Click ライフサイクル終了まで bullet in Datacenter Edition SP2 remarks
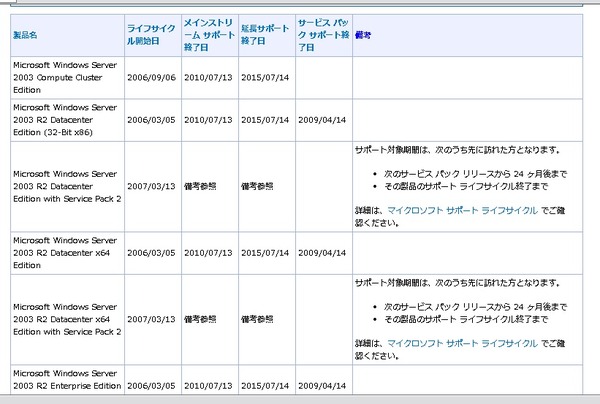The image size is (600, 404). [466, 186]
